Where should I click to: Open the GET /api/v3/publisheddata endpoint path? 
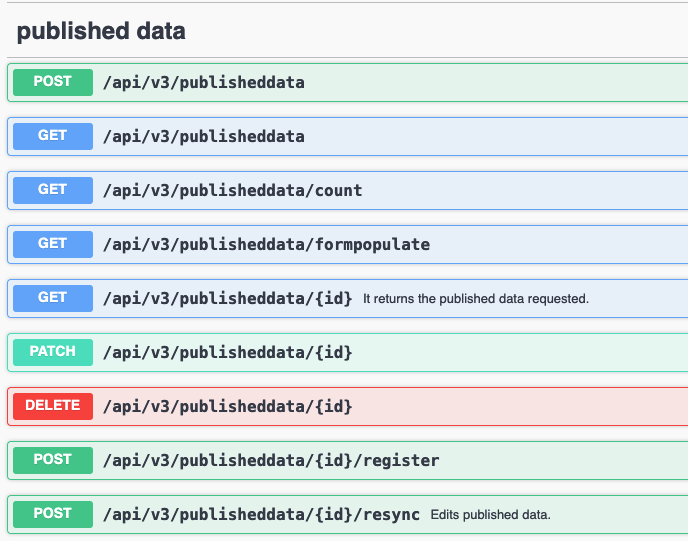pos(204,136)
